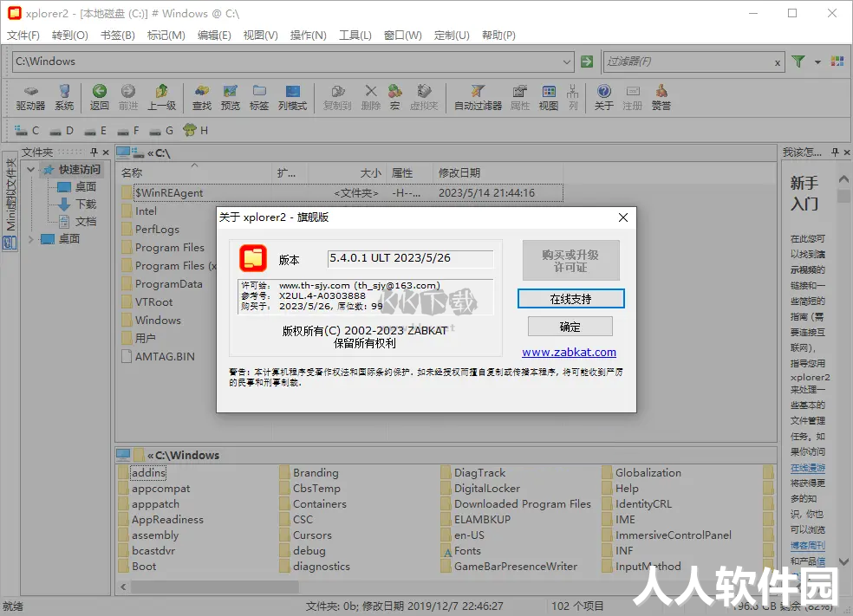Open the 博客周刊 link in help panel
Viewport: 853px width, 616px height.
(x=808, y=545)
